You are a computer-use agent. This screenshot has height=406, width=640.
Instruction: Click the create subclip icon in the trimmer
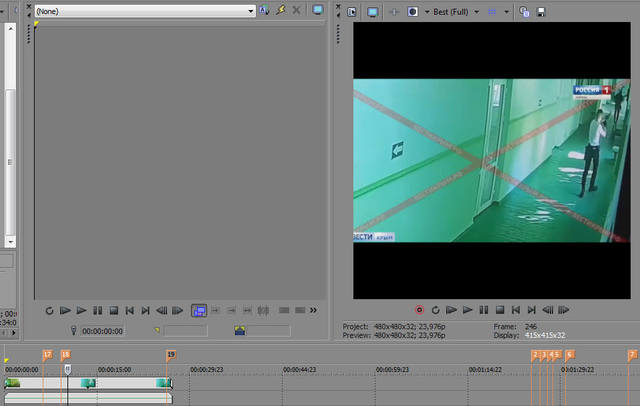click(x=263, y=311)
